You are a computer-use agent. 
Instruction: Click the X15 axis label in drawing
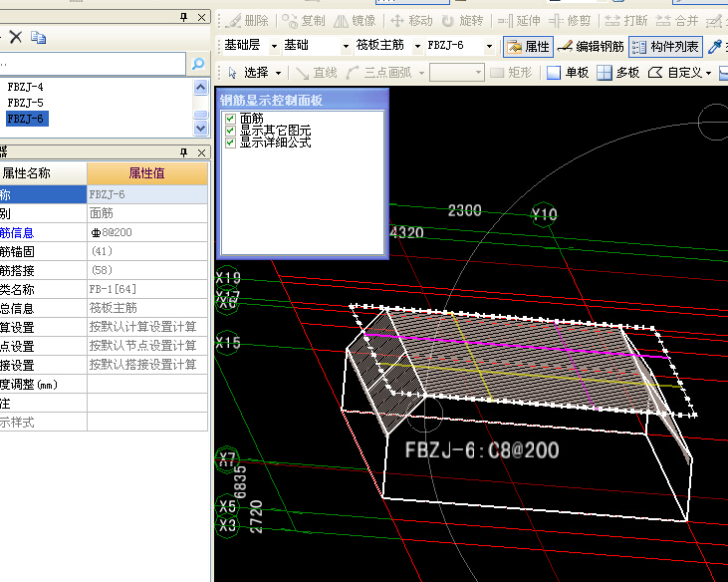point(227,343)
